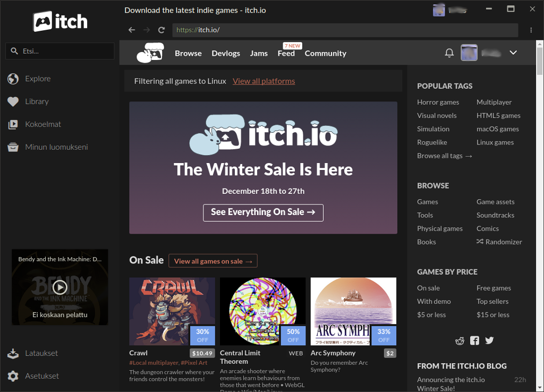The height and width of the screenshot is (392, 544).
Task: Open the Facebook social icon
Action: pyautogui.click(x=474, y=341)
